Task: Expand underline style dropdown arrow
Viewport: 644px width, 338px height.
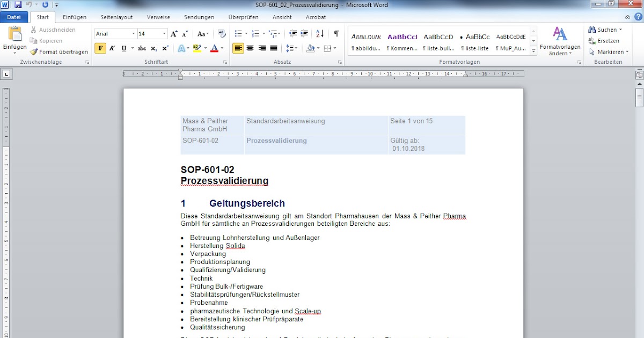Action: tap(131, 48)
